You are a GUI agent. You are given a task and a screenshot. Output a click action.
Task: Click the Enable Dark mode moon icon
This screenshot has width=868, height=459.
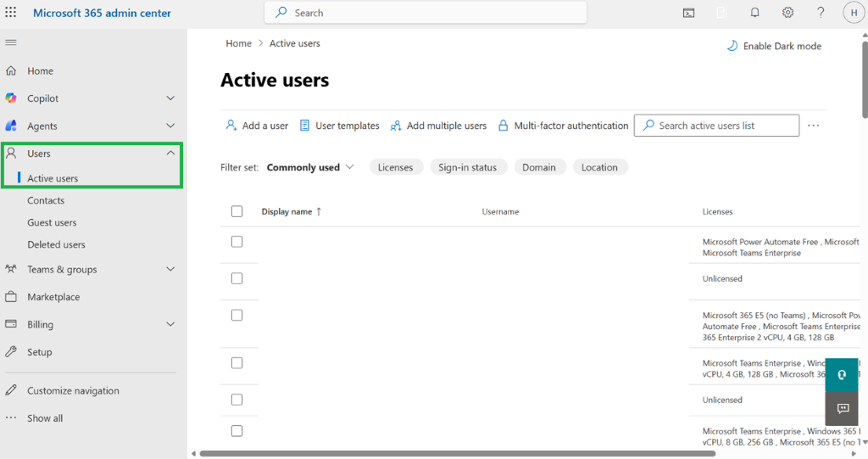[732, 46]
